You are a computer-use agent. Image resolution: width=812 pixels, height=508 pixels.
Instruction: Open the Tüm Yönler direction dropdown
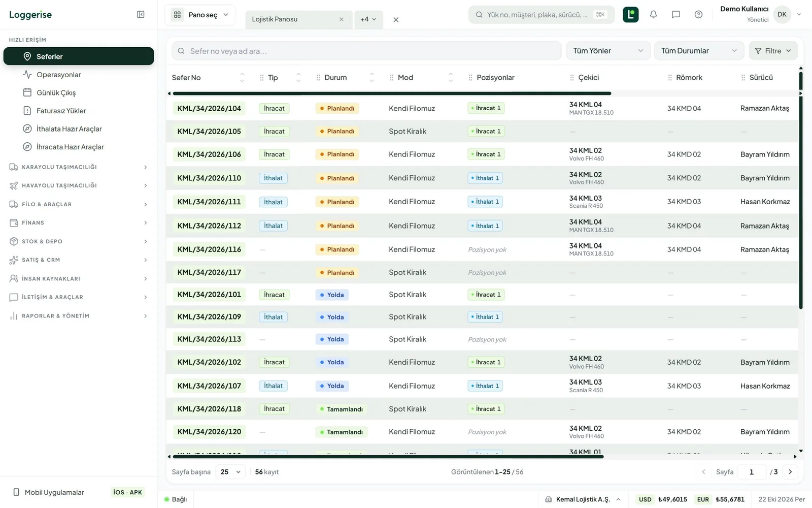tap(608, 51)
